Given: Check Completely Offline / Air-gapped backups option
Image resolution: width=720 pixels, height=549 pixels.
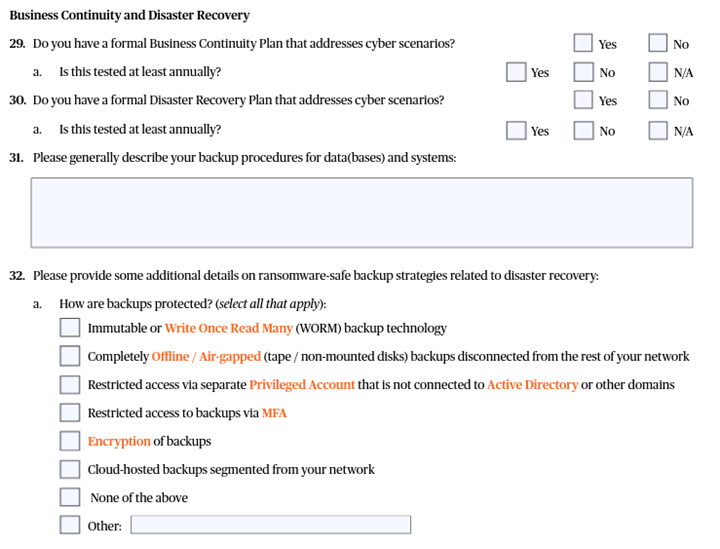Looking at the screenshot, I should pos(69,356).
